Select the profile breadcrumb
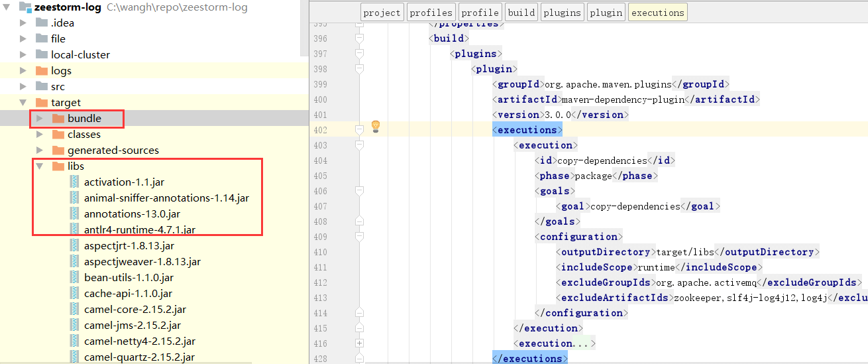Screen dimensions: 868x364 pyautogui.click(x=480, y=12)
